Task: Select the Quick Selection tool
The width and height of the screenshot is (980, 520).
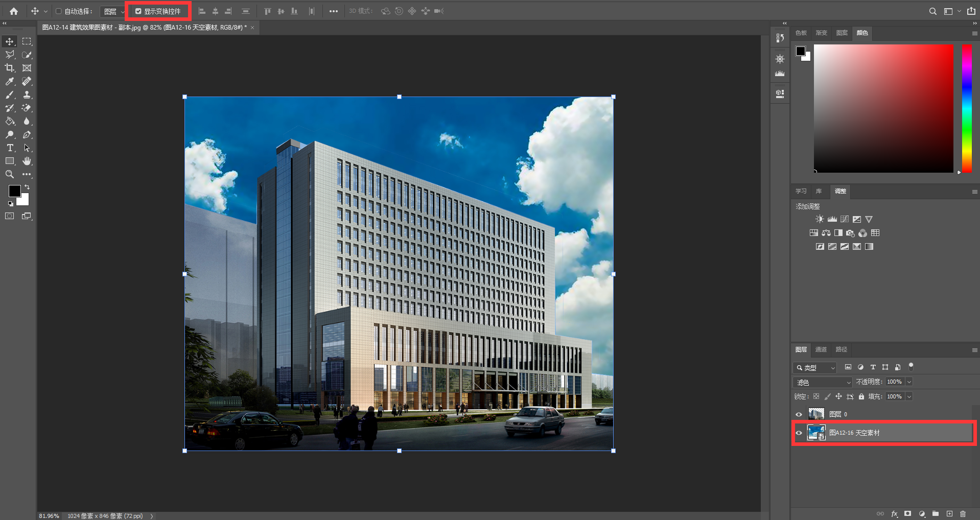Action: [27, 55]
